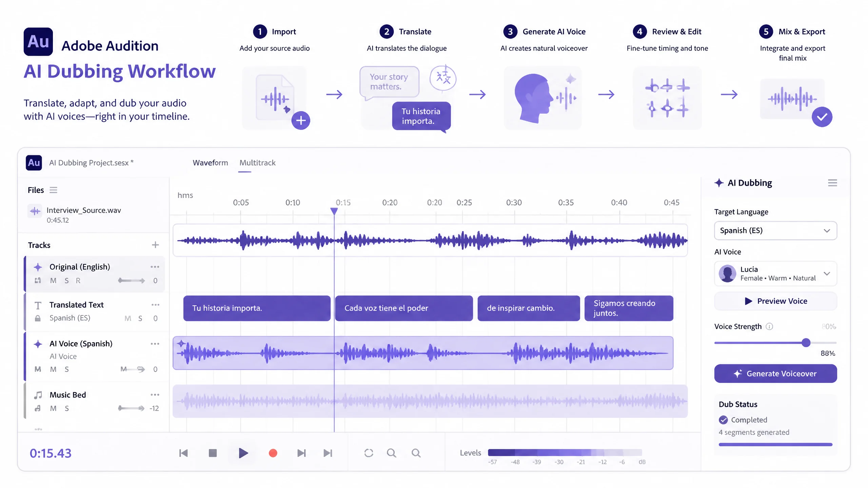868x488 pixels.
Task: Stop playback using the square Stop button
Action: click(x=213, y=453)
